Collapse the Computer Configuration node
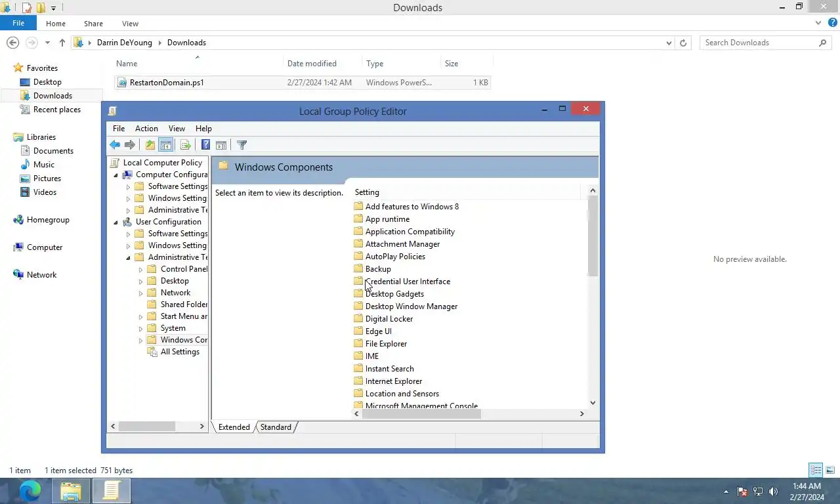The image size is (840, 504). pos(116,175)
